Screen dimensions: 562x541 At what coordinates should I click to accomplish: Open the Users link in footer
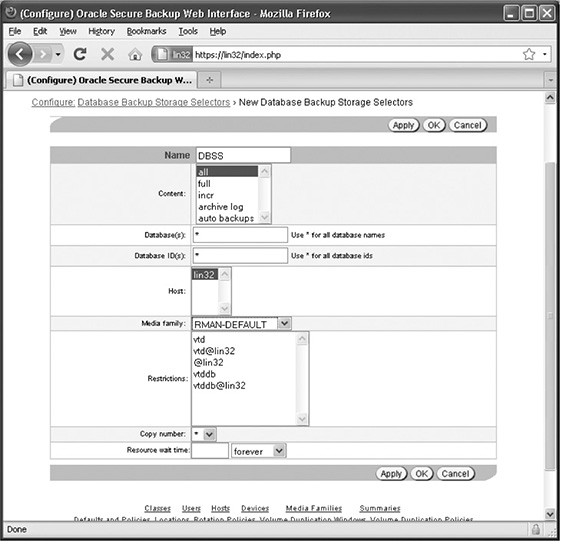click(x=191, y=508)
